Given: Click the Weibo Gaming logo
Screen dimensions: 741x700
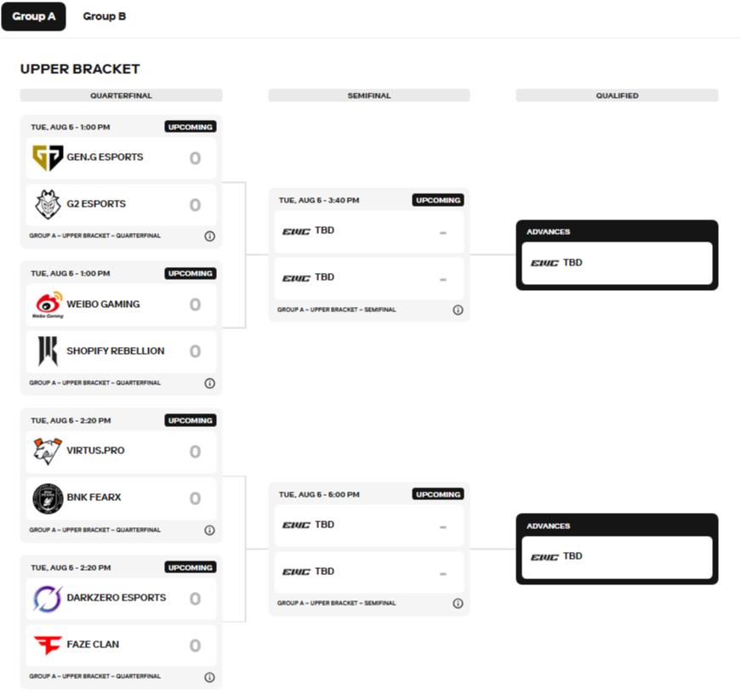Looking at the screenshot, I should pyautogui.click(x=48, y=304).
